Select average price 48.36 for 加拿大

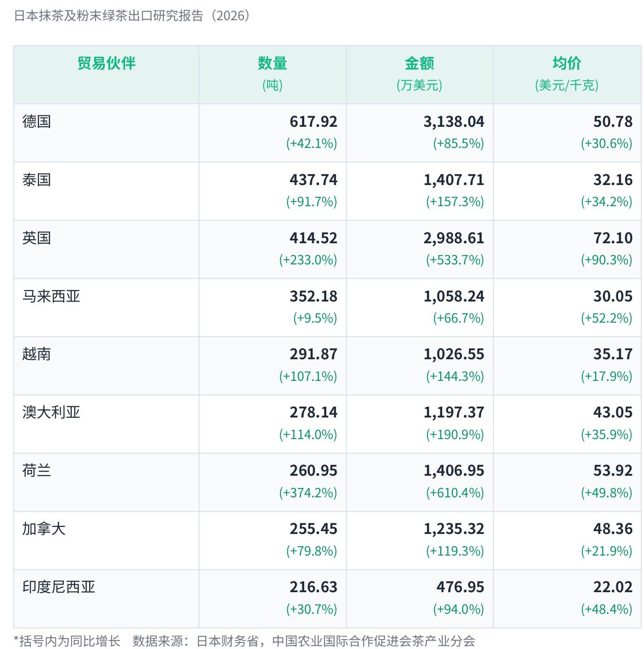tap(613, 529)
